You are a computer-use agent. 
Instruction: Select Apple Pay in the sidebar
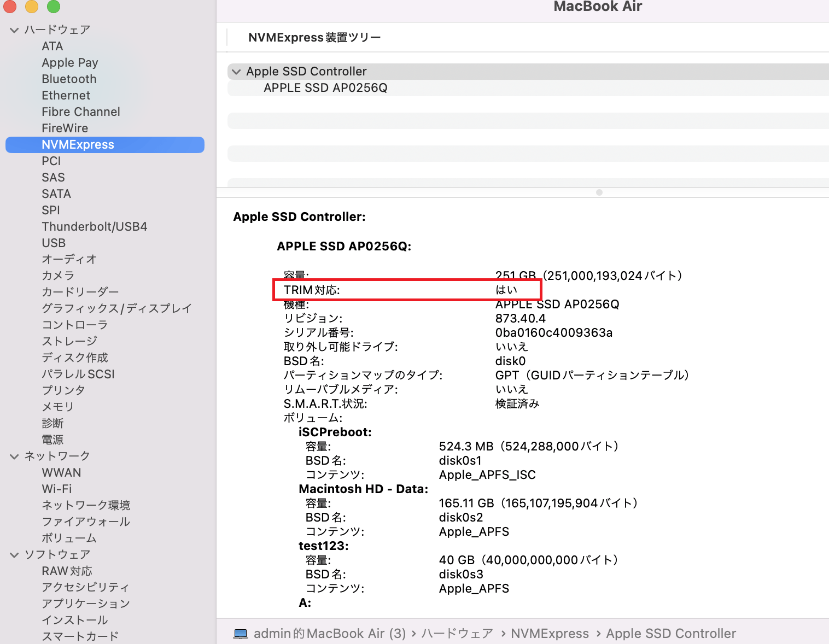[x=69, y=62]
